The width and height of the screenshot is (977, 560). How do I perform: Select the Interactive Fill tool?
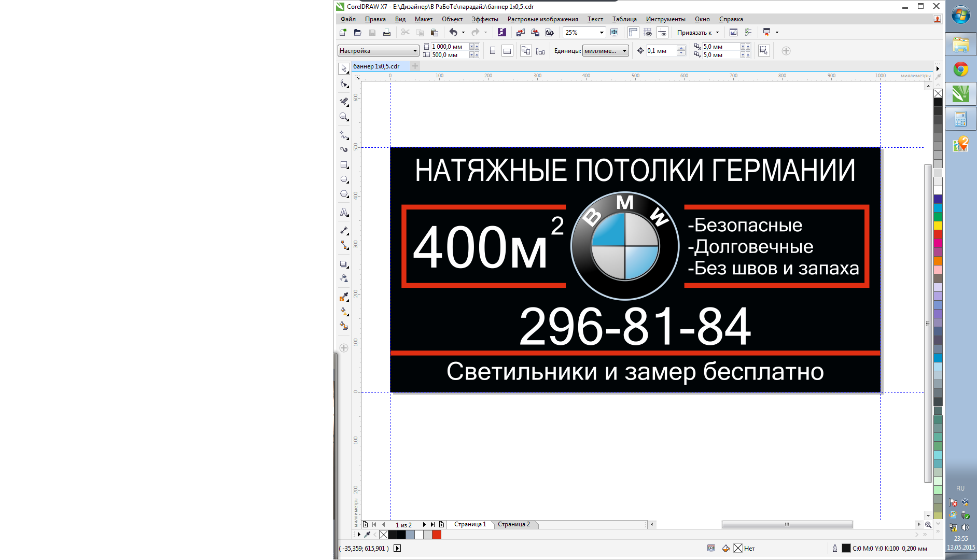pyautogui.click(x=344, y=311)
